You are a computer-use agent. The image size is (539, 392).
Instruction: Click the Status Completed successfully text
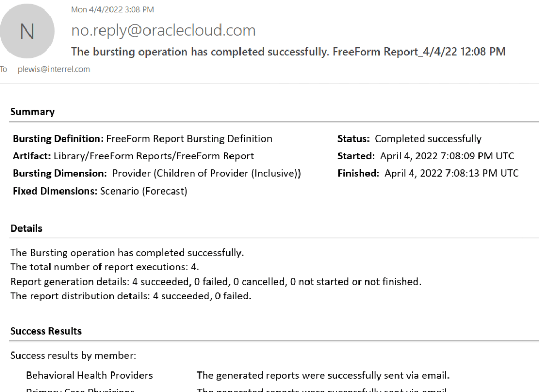pyautogui.click(x=427, y=139)
